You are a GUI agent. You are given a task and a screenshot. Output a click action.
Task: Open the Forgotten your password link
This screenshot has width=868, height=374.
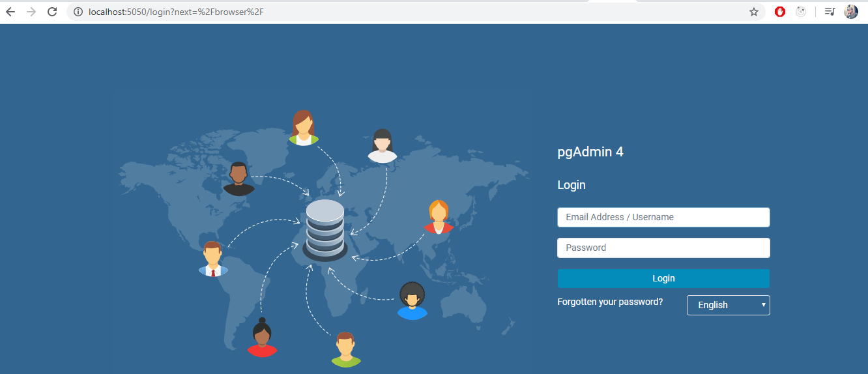610,302
